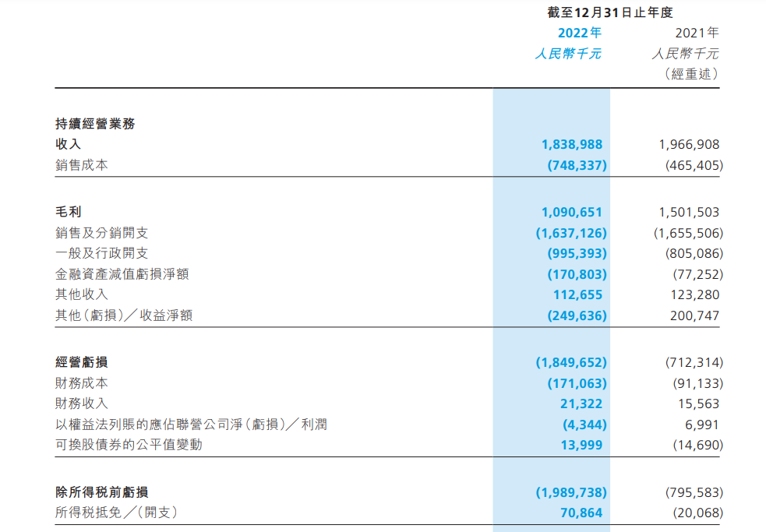Click the 2022年 column header

click(x=580, y=33)
